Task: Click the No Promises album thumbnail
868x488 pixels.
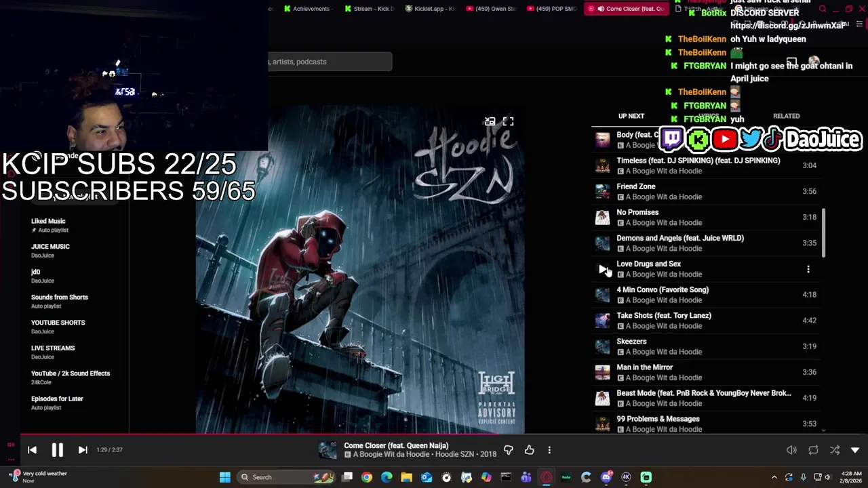Action: (602, 217)
